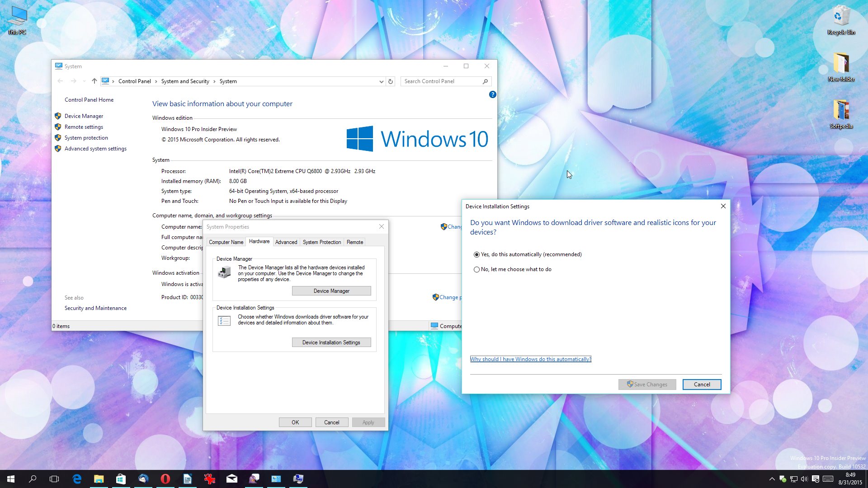Click the computer icon in the address bar
Image resolution: width=868 pixels, height=488 pixels.
[105, 81]
